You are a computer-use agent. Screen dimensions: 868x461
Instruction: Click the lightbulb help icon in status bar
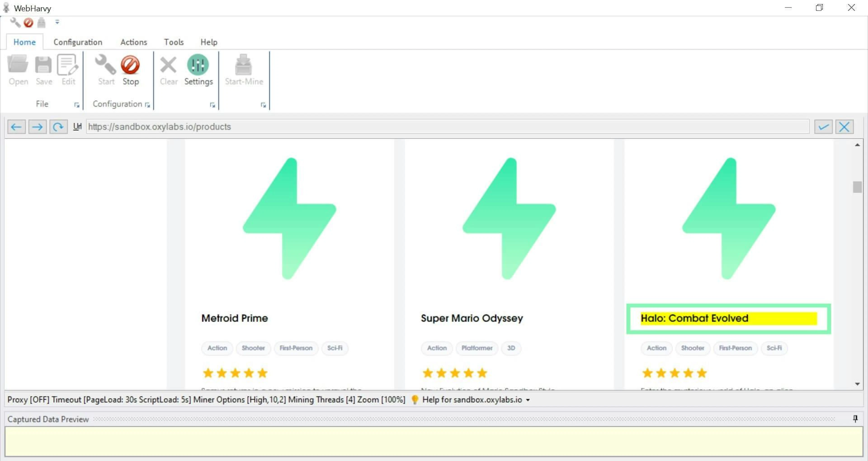[415, 400]
